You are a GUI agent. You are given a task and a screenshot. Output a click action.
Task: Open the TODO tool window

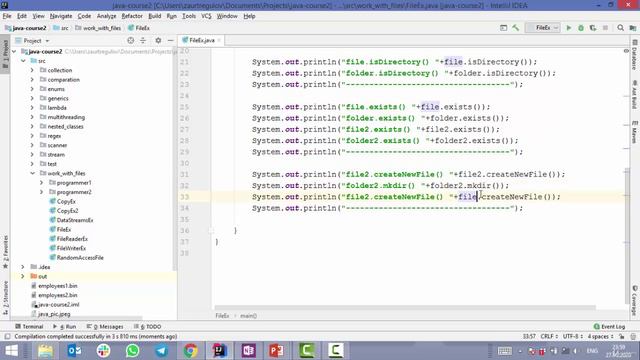click(x=148, y=327)
